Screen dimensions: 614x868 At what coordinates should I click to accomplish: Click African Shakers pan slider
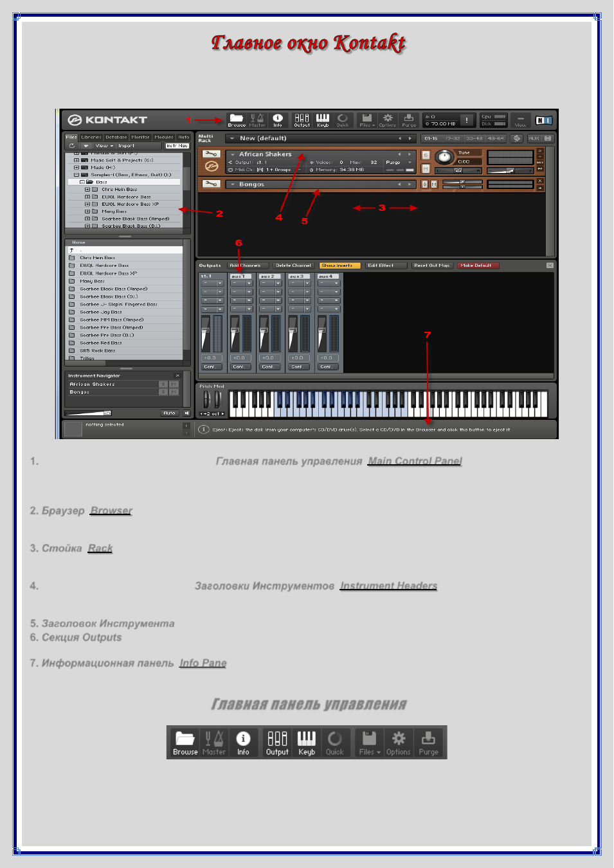click(x=458, y=170)
